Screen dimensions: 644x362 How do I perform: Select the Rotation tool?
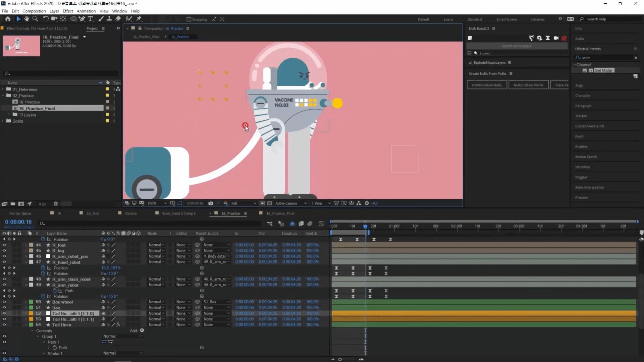pos(46,19)
